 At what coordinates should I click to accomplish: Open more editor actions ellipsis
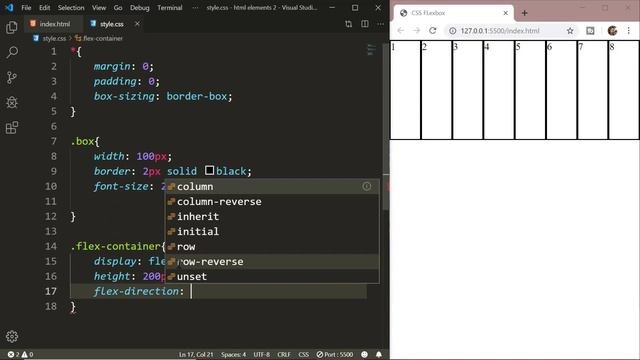coord(380,24)
